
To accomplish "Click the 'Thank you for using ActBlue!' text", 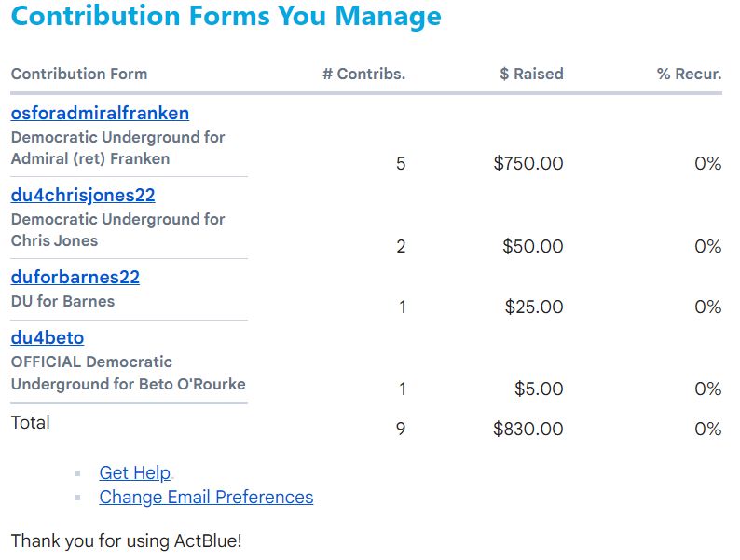I will coord(126,541).
